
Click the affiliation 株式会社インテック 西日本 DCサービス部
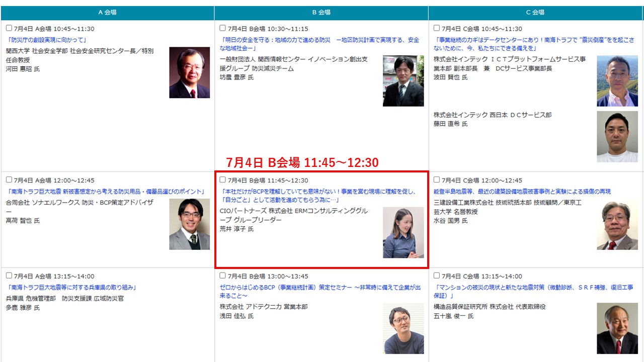493,115
